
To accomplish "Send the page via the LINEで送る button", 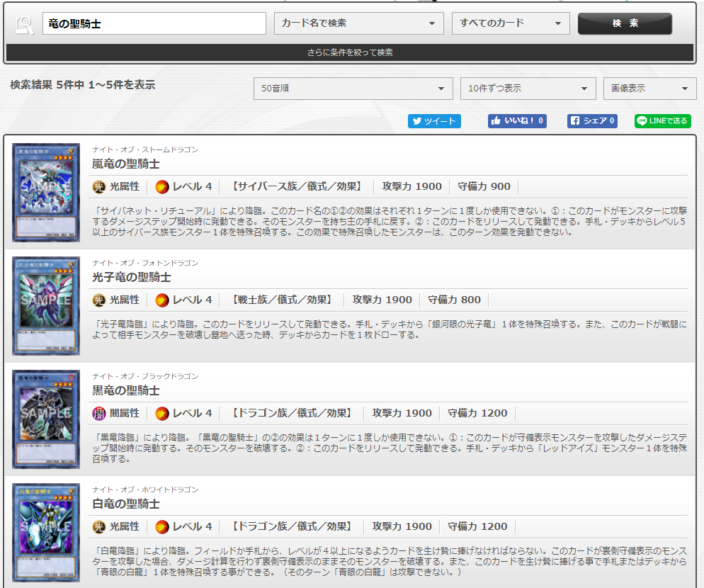I will click(x=662, y=121).
